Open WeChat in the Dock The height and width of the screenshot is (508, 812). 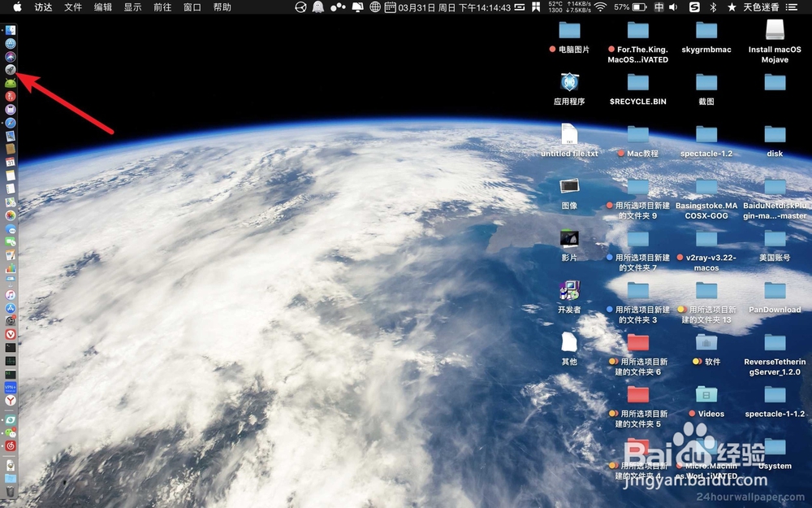(11, 432)
